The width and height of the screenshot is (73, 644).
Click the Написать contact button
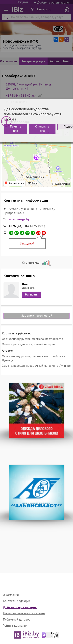tap(31, 295)
